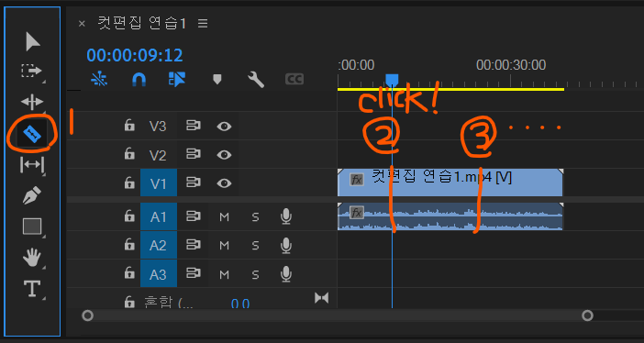644x343 pixels.
Task: Open the 컷편집 연습1 panel menu
Action: (203, 24)
